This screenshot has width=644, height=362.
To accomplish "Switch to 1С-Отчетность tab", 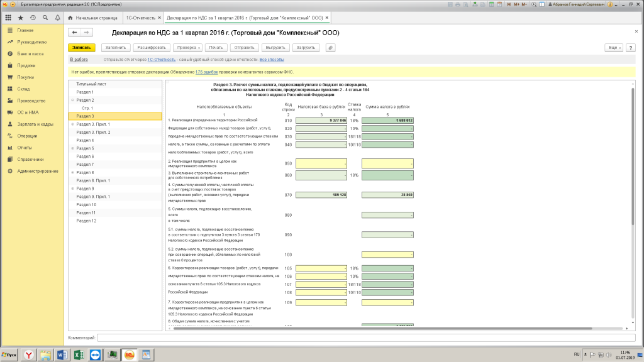I will [x=140, y=18].
